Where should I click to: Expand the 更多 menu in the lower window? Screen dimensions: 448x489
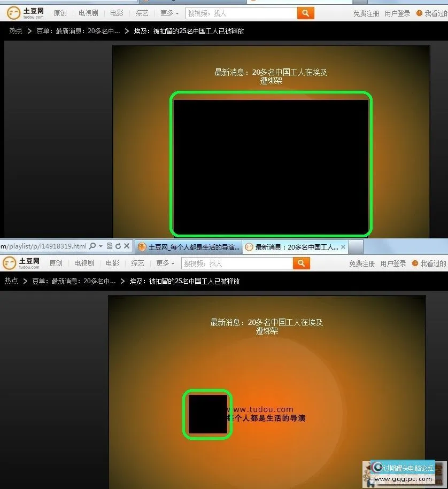coord(162,263)
